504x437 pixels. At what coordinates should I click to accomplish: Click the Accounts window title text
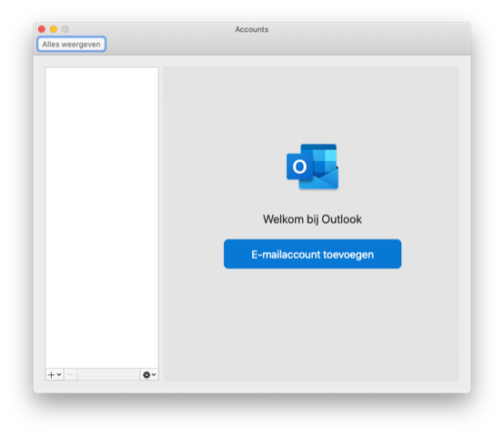[x=252, y=29]
